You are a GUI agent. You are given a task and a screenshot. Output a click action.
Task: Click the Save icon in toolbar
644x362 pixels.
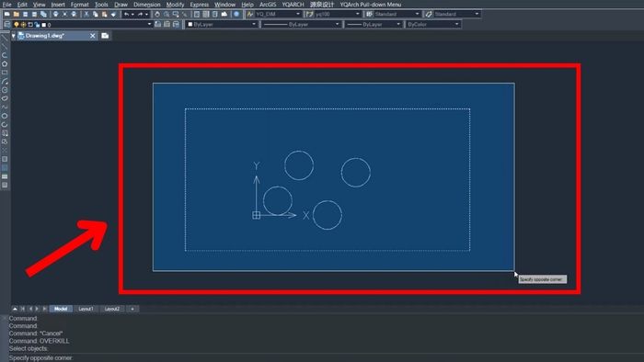[x=25, y=14]
